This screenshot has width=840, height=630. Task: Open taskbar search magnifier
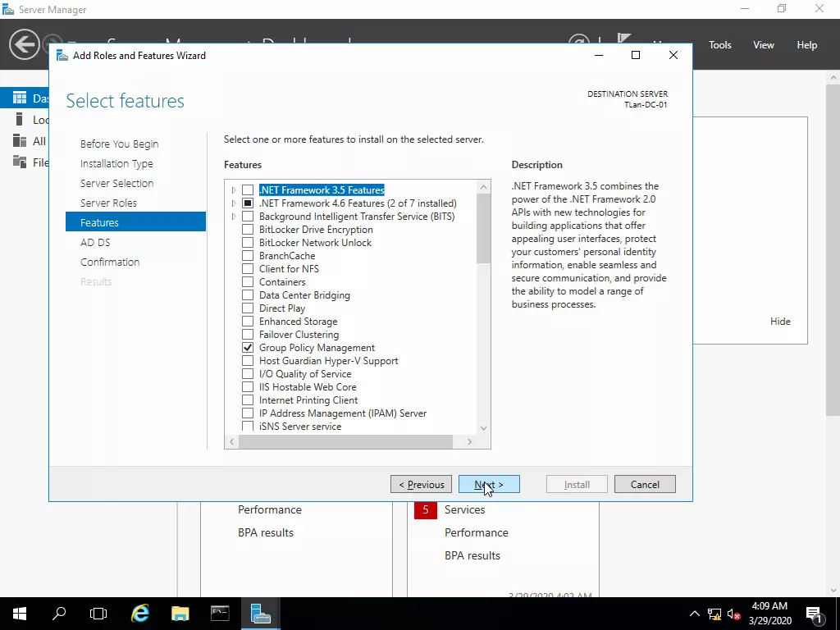click(x=59, y=614)
